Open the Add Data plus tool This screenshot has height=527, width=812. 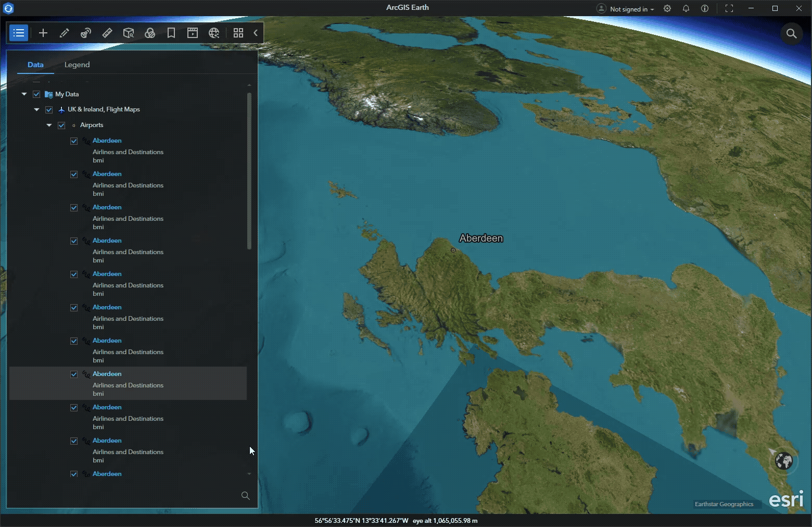pos(43,33)
